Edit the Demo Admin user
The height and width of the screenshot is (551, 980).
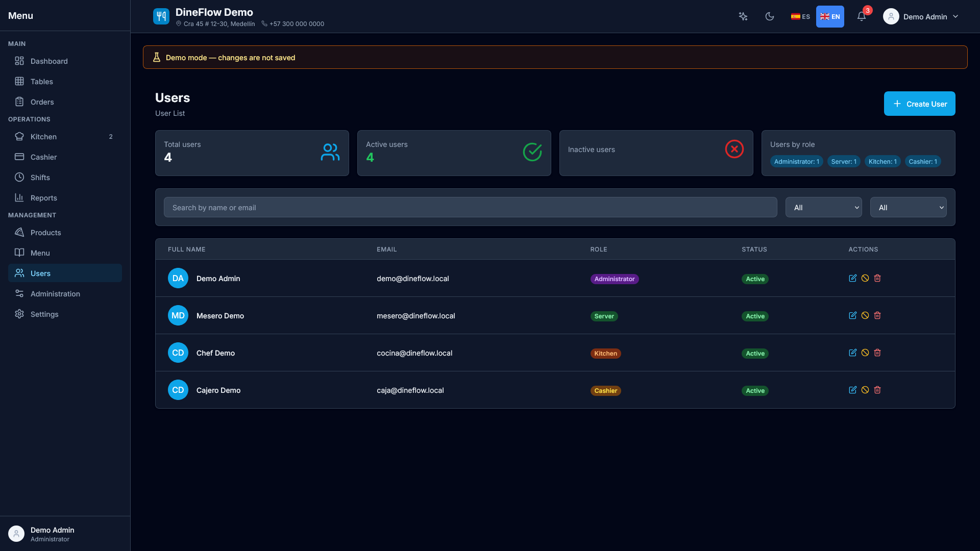[852, 278]
